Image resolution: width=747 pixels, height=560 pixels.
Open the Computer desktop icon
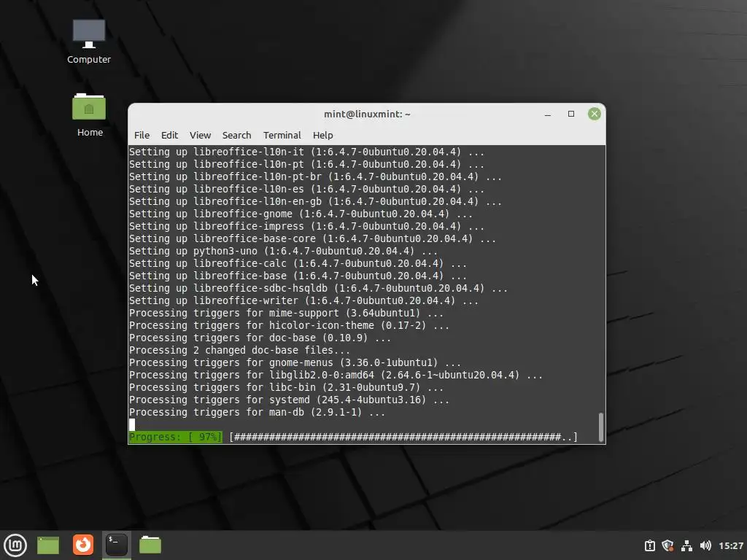pyautogui.click(x=88, y=42)
